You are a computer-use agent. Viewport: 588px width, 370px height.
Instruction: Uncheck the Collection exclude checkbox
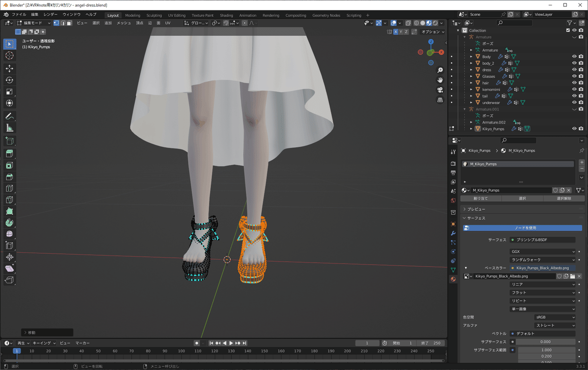click(x=568, y=30)
